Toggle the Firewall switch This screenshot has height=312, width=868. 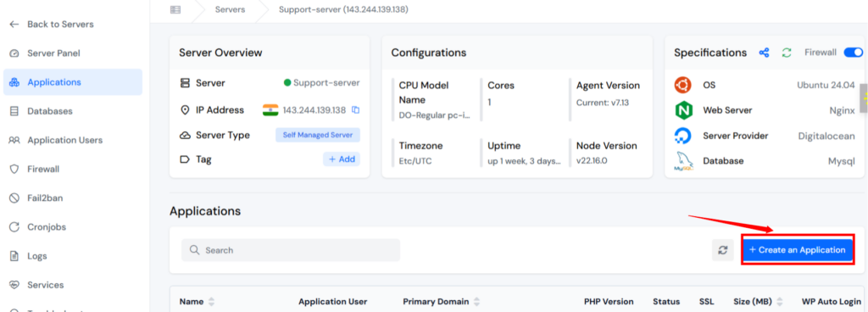[x=853, y=53]
